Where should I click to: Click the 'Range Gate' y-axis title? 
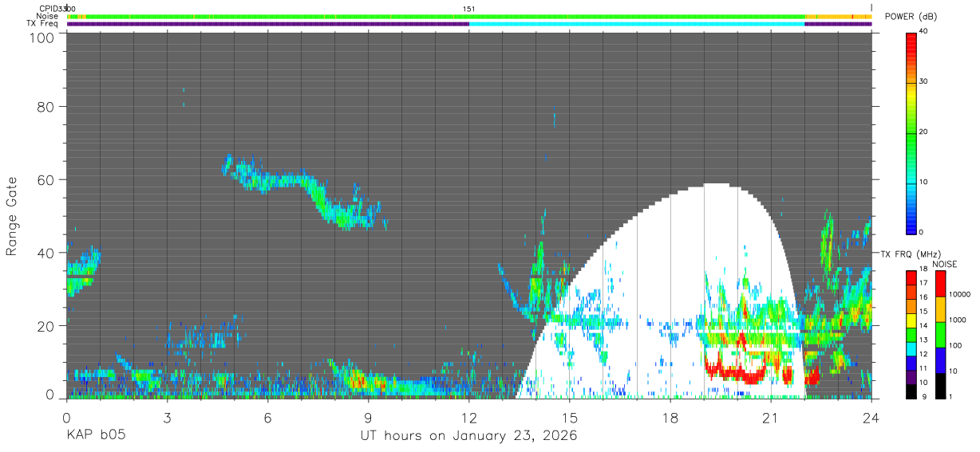point(12,216)
